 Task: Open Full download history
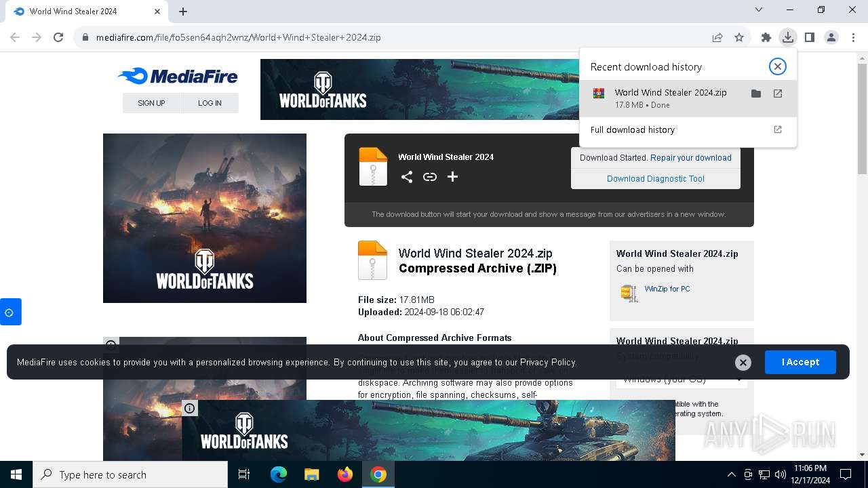688,129
